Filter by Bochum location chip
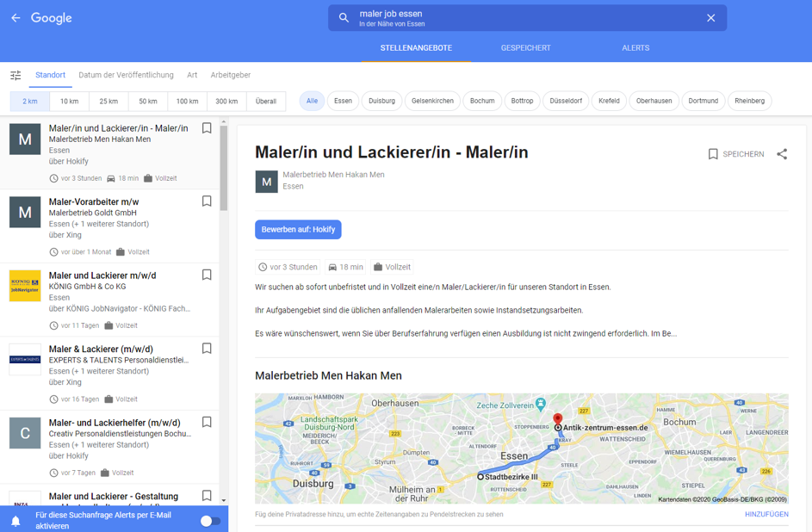812x532 pixels. [482, 101]
